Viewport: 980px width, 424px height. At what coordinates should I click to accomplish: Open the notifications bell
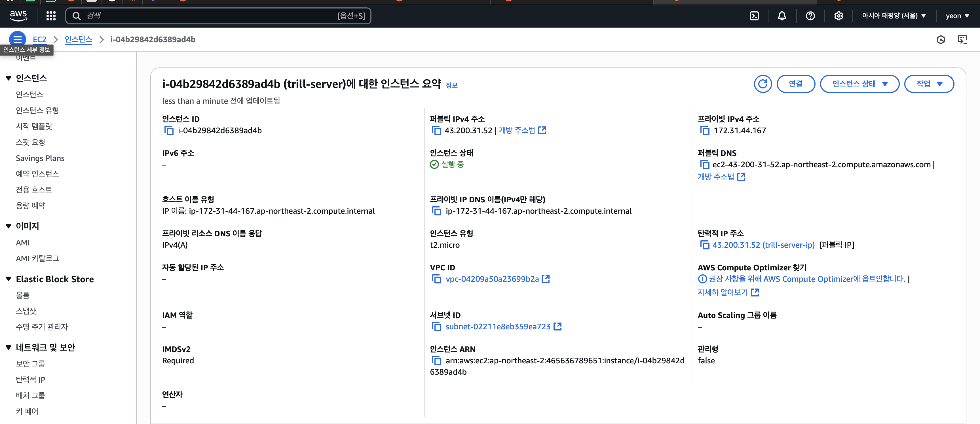[x=782, y=16]
